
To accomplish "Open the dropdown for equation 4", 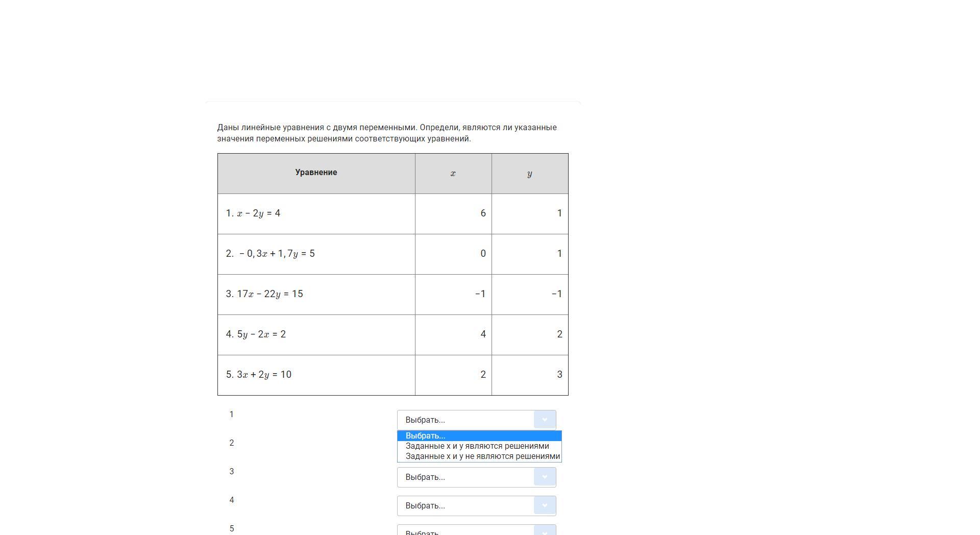I will point(476,505).
